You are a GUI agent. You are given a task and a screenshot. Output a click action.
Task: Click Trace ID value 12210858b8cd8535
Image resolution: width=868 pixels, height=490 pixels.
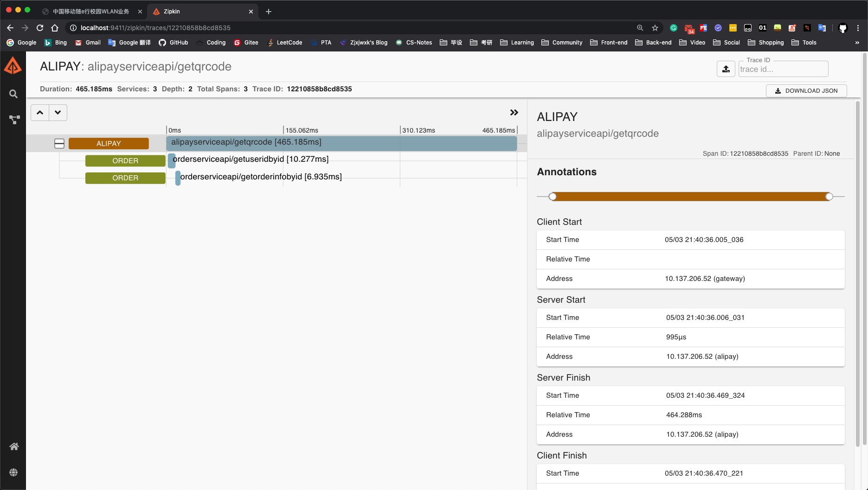[x=319, y=89]
